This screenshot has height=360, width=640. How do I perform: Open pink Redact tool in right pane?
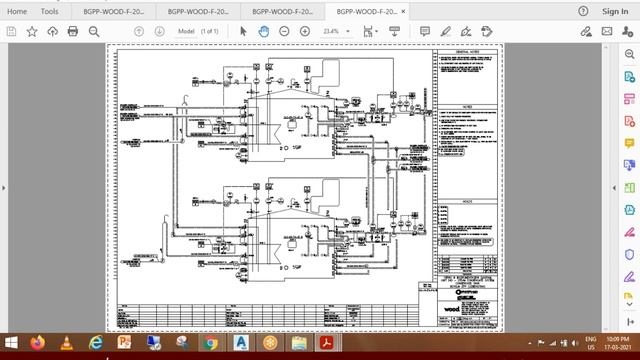[629, 232]
